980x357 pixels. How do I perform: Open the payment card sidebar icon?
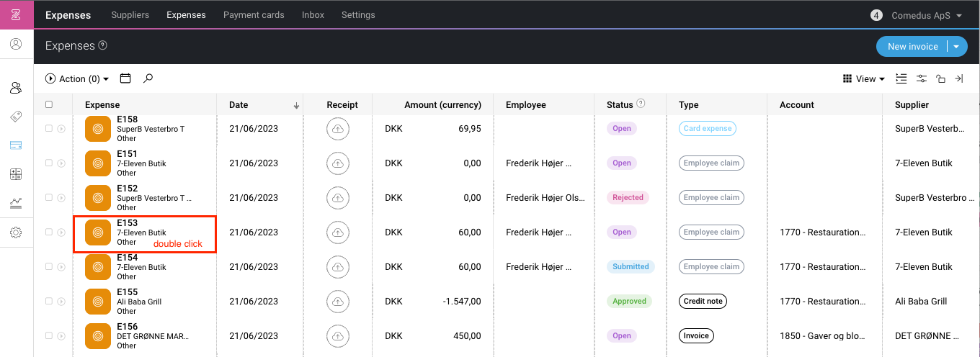coord(16,145)
